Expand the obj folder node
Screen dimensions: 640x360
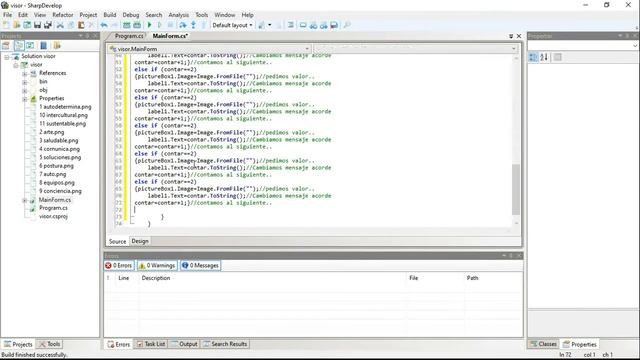pyautogui.click(x=25, y=91)
